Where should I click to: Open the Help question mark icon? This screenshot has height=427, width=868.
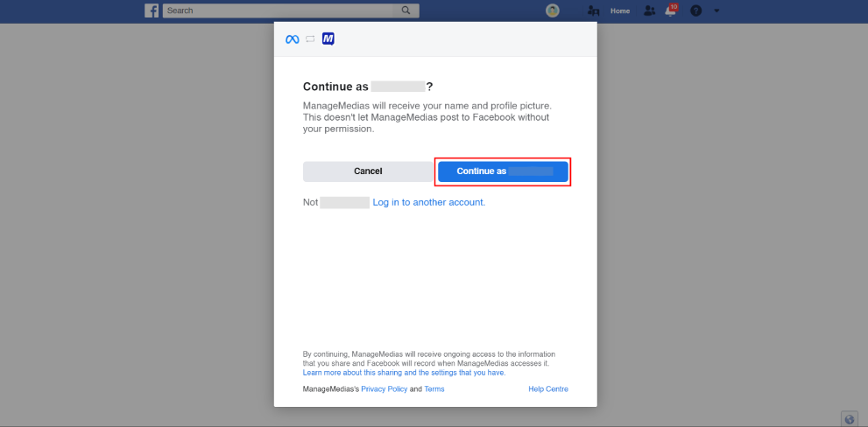695,10
